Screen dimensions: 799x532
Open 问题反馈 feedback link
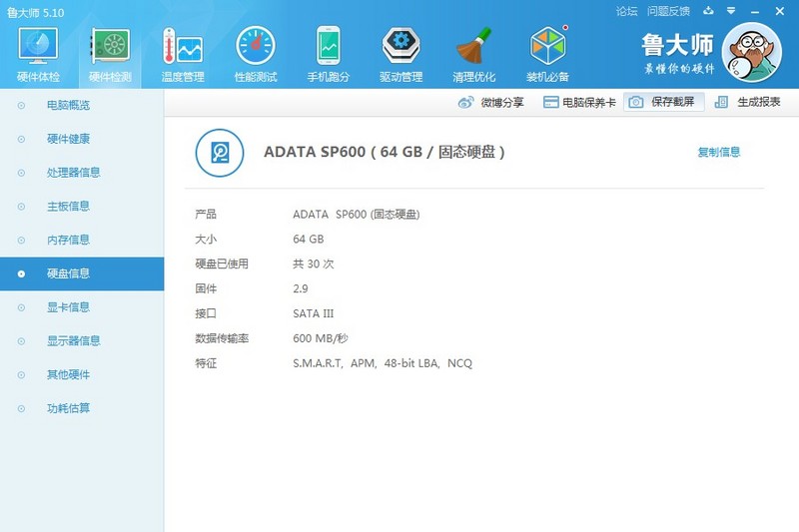(668, 11)
